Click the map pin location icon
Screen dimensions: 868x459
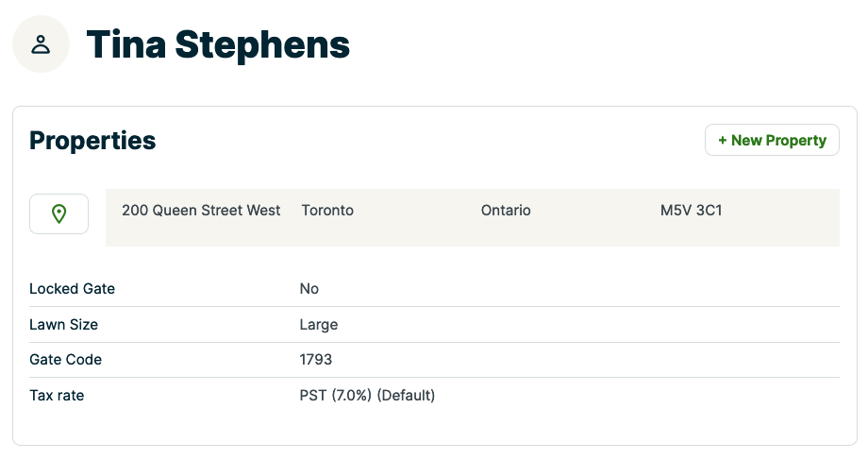coord(58,213)
